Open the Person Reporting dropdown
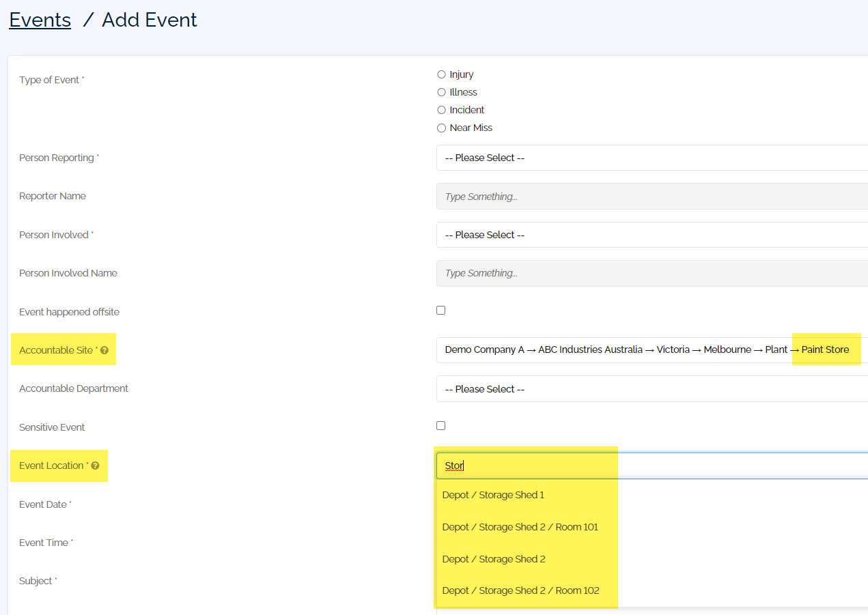Image resolution: width=868 pixels, height=615 pixels. pyautogui.click(x=649, y=158)
